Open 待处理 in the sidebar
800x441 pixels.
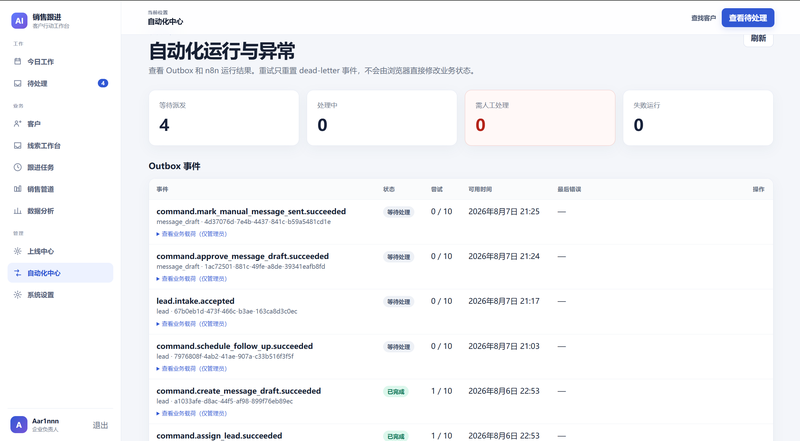tap(60, 83)
